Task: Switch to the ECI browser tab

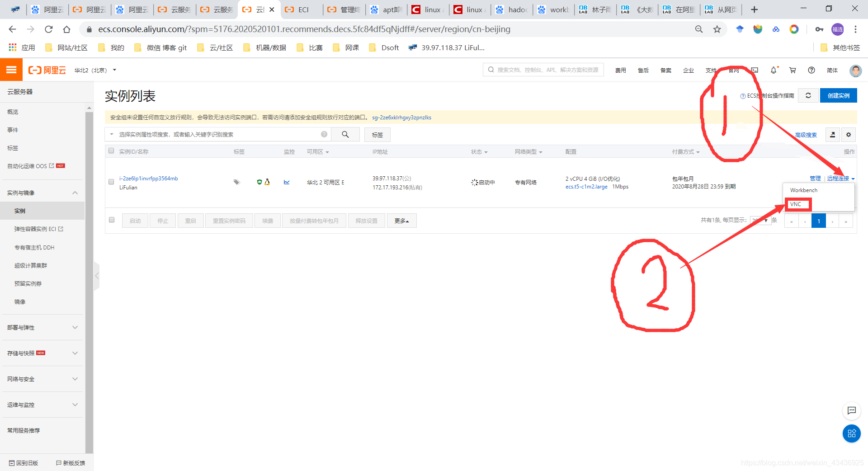Action: point(304,9)
